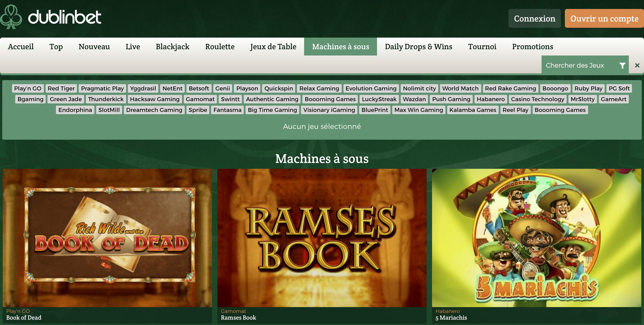Open Daily Drops & Wins tab
Image resolution: width=644 pixels, height=325 pixels.
coord(419,47)
